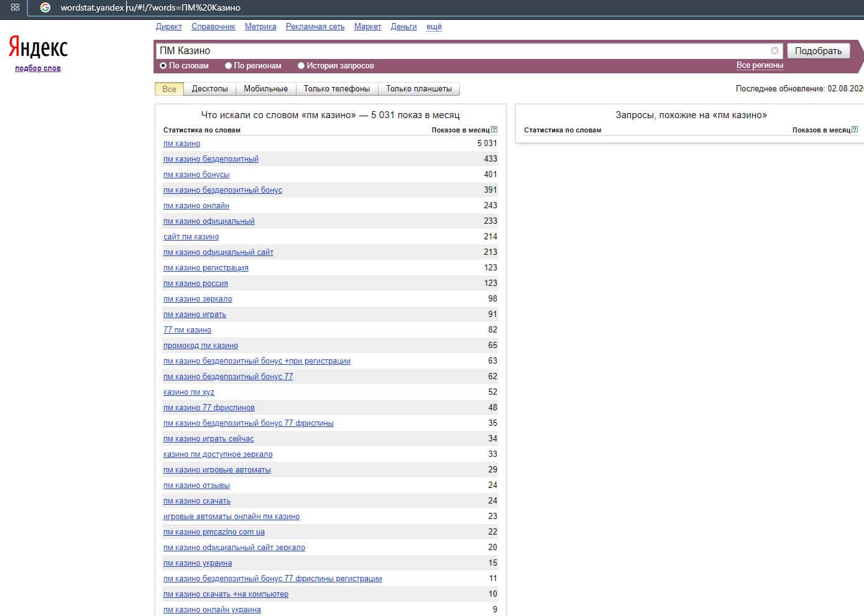Open the Деньги link
Image resolution: width=864 pixels, height=616 pixels.
pos(404,27)
